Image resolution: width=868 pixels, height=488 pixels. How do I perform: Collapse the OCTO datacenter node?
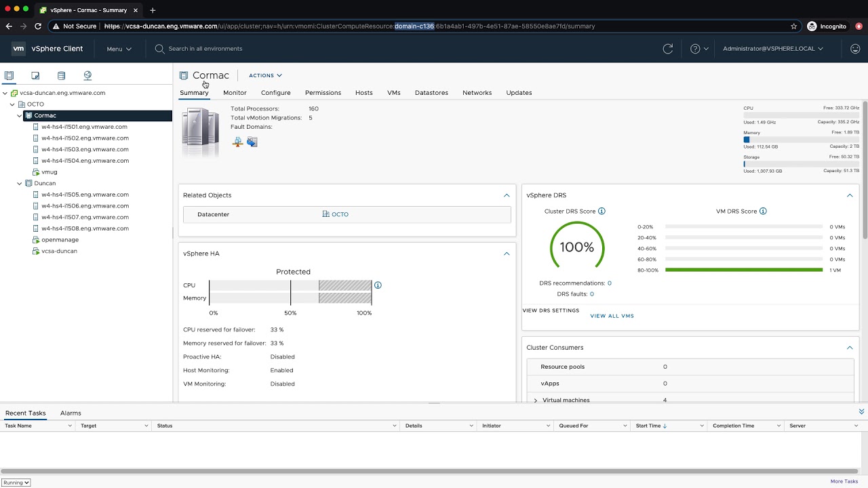pyautogui.click(x=12, y=104)
